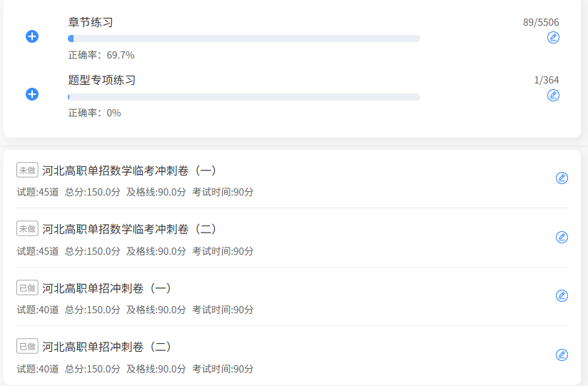This screenshot has width=588, height=386.
Task: Click edit icon for 题型专项练习
Action: click(x=553, y=95)
